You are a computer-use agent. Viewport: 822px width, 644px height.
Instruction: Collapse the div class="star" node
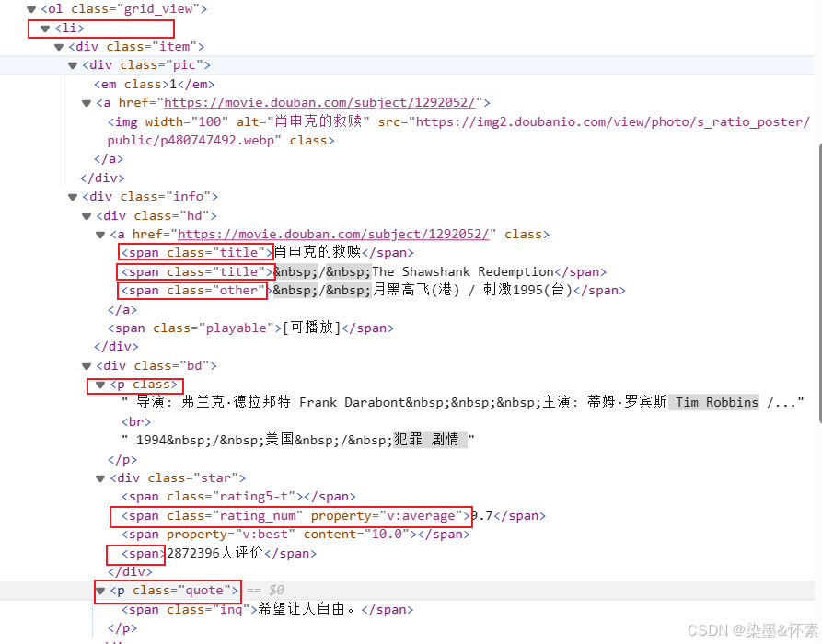pyautogui.click(x=100, y=478)
